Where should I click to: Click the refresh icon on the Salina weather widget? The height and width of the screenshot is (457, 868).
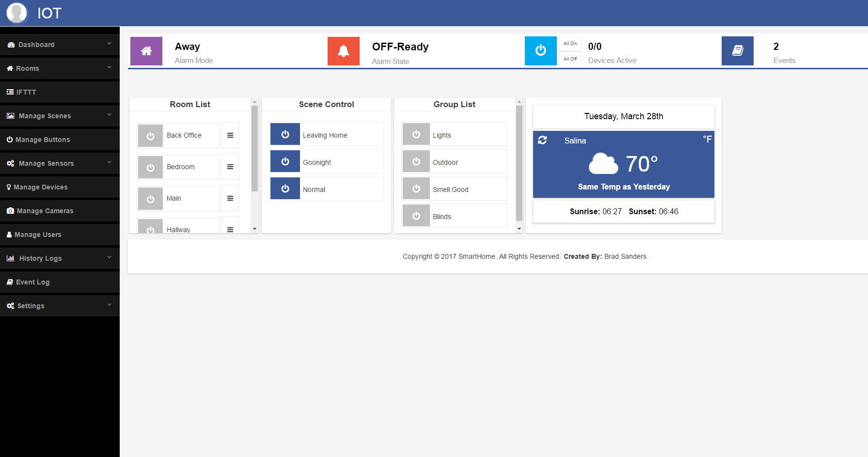542,140
